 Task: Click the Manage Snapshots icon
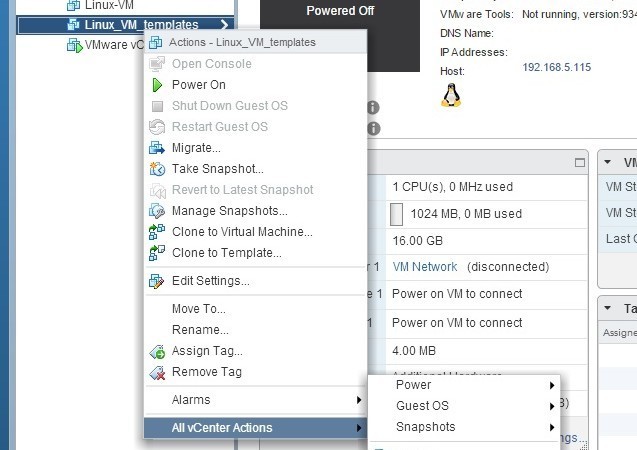[x=157, y=211]
